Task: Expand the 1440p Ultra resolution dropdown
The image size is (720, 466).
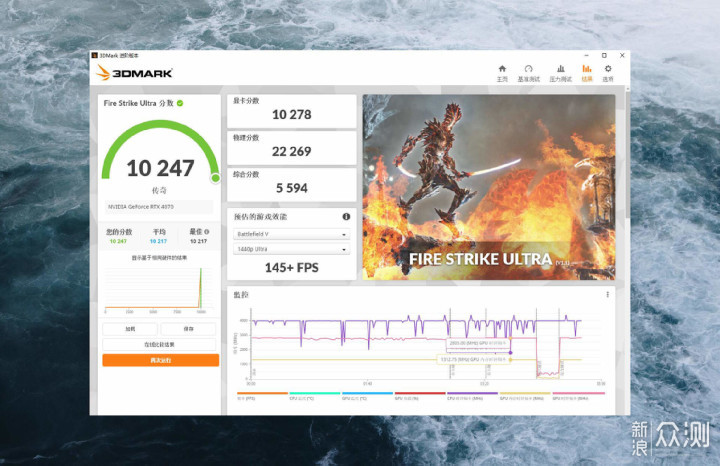Action: click(x=292, y=249)
